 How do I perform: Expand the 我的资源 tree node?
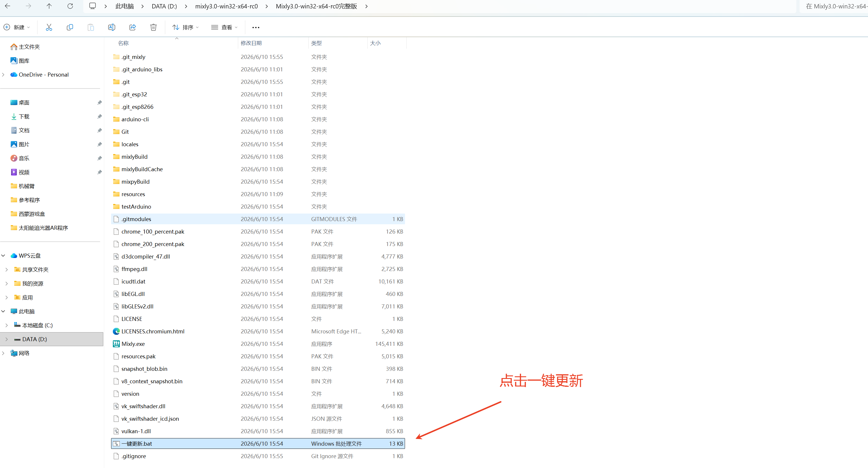[7, 284]
